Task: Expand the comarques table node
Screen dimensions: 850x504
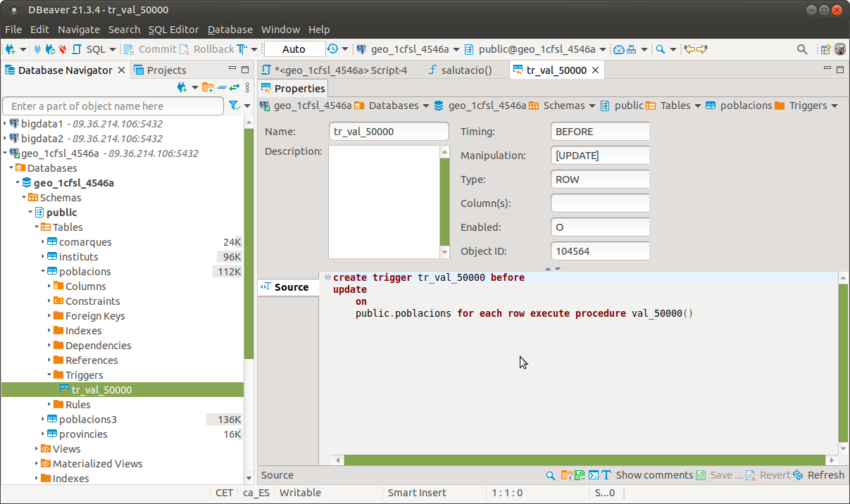Action: (x=44, y=242)
